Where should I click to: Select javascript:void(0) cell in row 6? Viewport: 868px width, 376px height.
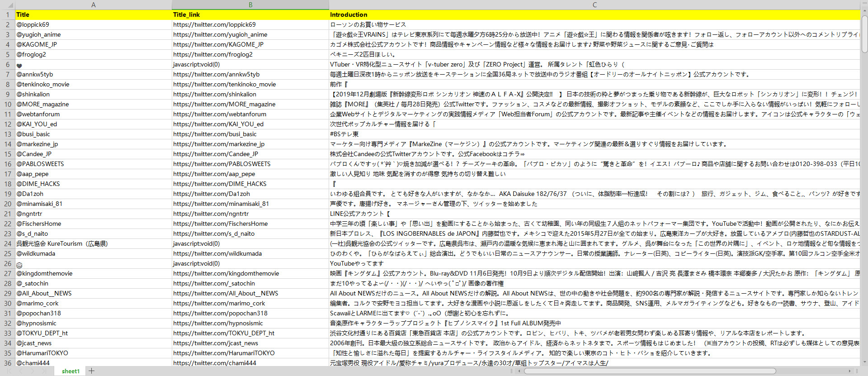click(250, 64)
